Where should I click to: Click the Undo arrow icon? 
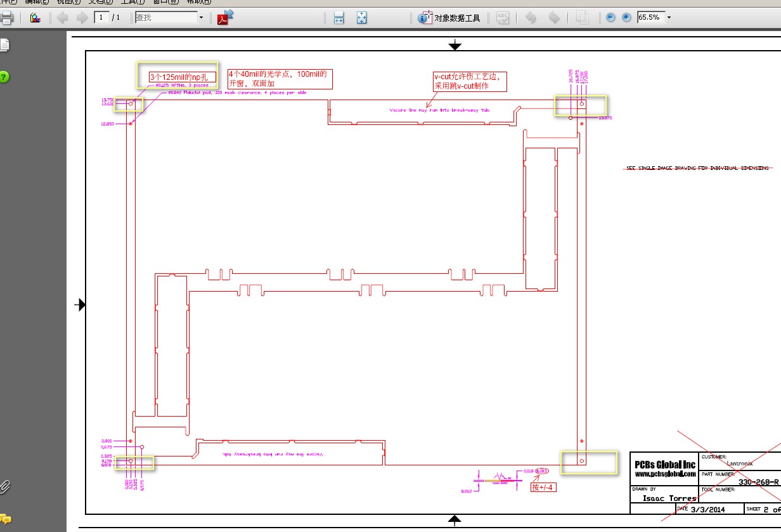click(x=531, y=18)
